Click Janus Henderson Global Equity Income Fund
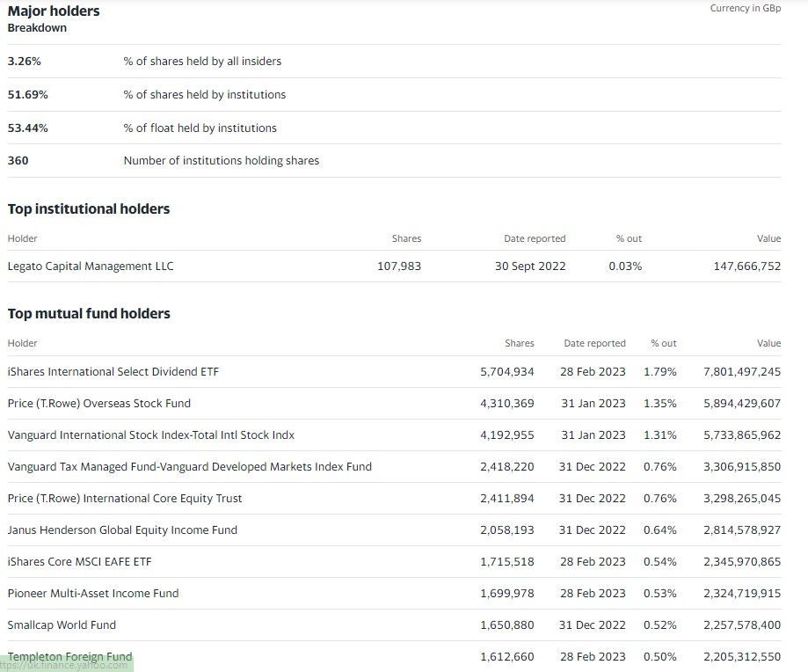 coord(122,530)
